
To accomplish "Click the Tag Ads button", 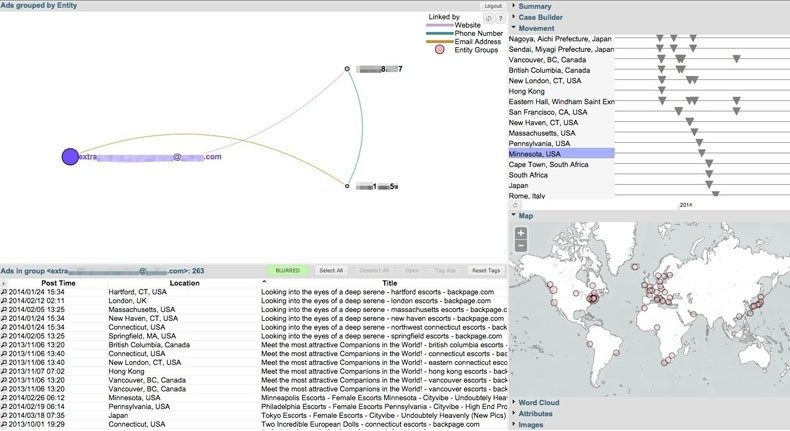I will (445, 271).
